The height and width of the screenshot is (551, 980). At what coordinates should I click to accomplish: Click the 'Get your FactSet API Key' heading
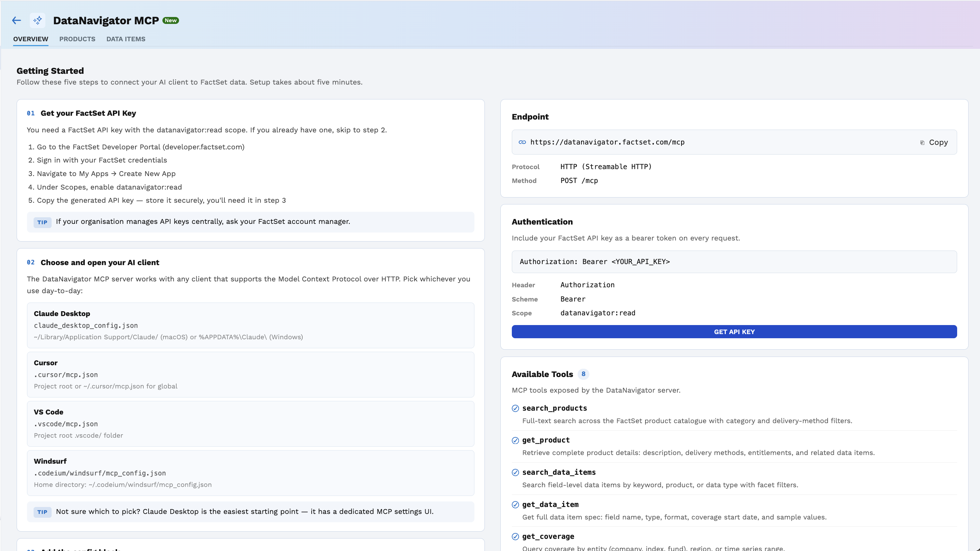tap(88, 113)
